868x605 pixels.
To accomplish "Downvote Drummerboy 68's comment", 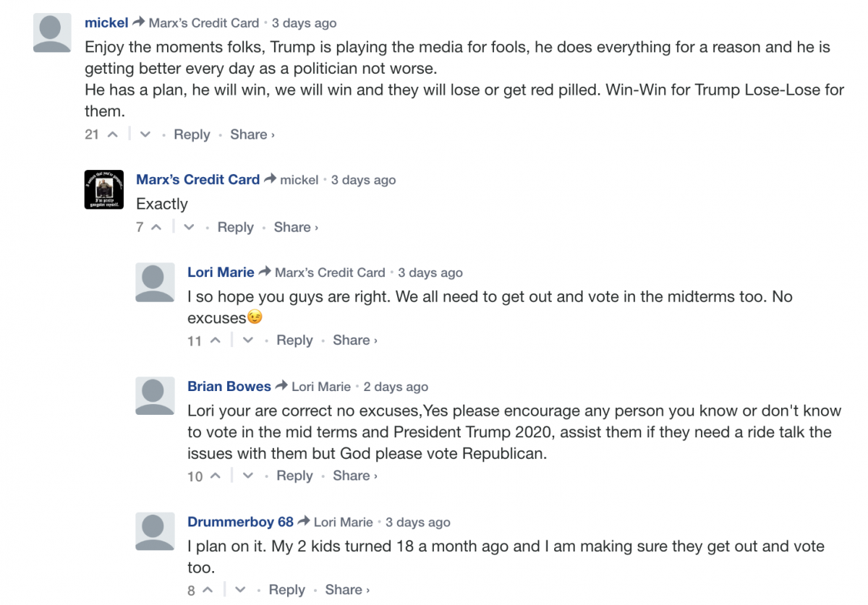I will pos(241,590).
